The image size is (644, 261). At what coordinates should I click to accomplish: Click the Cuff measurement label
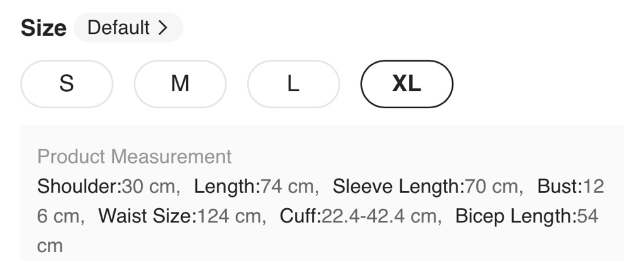coord(300,216)
